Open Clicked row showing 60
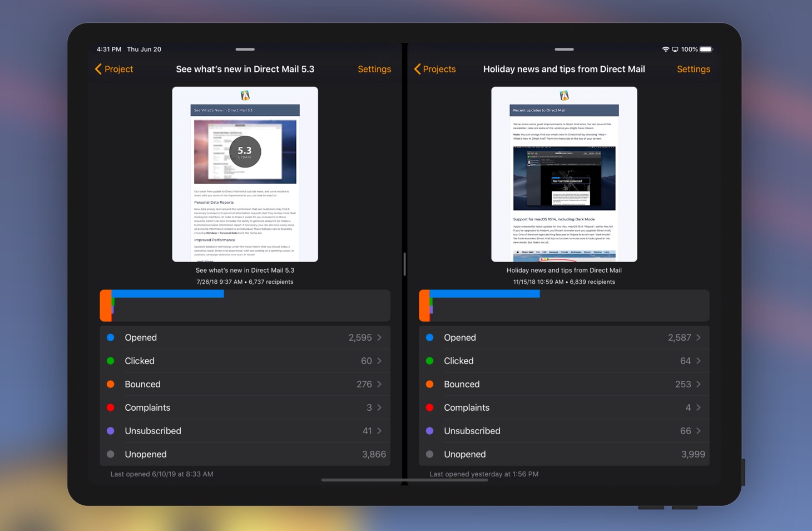The image size is (812, 531). pyautogui.click(x=245, y=361)
